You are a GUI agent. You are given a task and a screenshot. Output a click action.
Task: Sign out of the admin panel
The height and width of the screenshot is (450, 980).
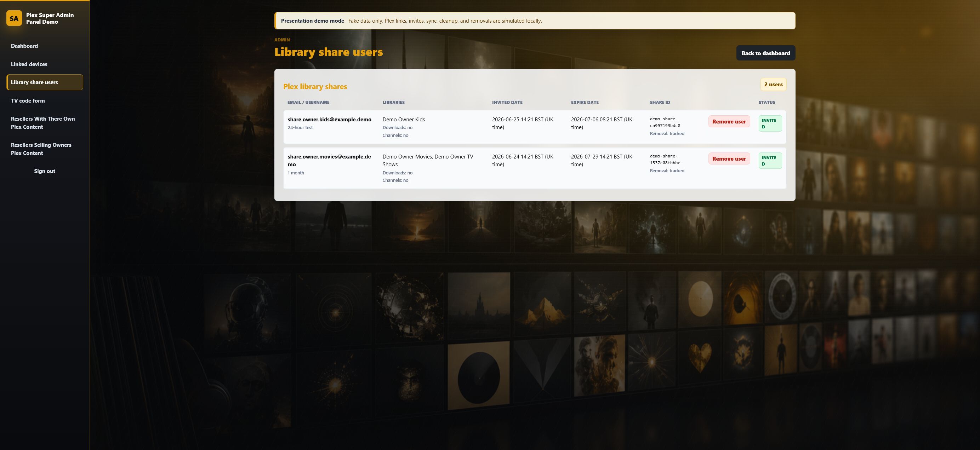45,171
